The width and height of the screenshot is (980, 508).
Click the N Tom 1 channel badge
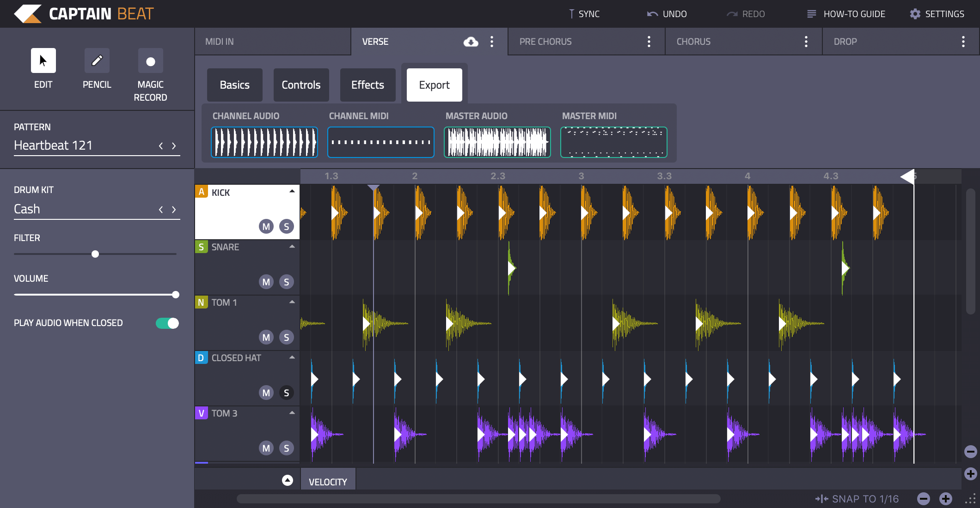click(201, 302)
